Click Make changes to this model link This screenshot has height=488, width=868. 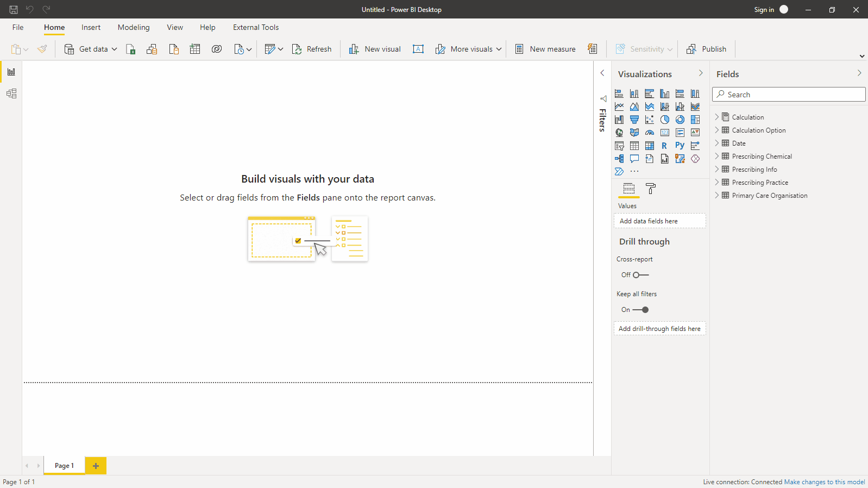pos(824,482)
